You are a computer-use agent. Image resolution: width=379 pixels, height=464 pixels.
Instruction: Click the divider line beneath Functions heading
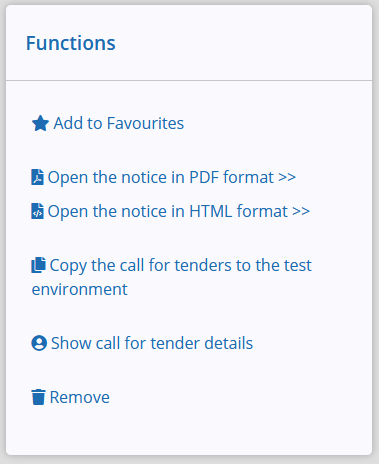pyautogui.click(x=189, y=80)
